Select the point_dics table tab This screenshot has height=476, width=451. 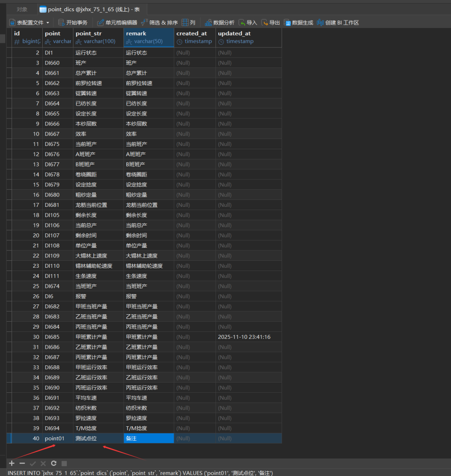click(93, 9)
